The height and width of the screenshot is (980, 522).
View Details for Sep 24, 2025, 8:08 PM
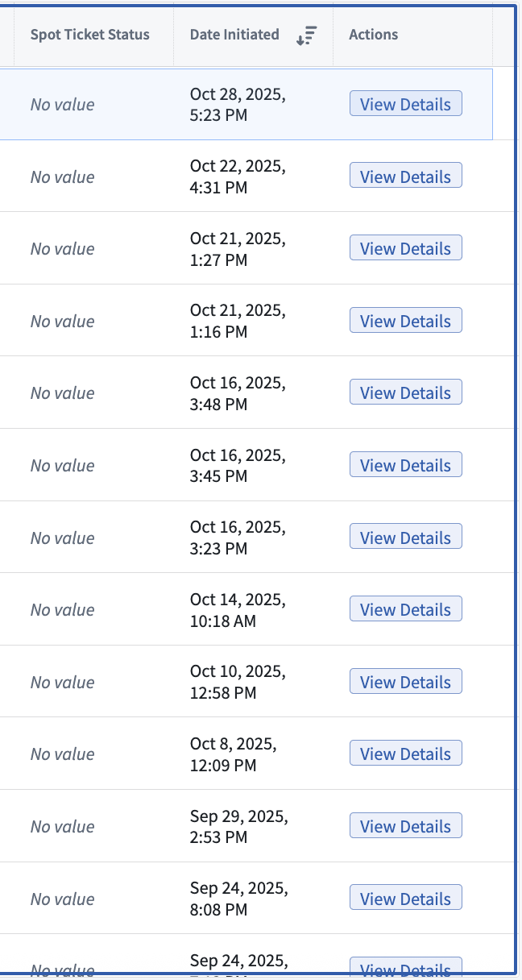coord(405,899)
